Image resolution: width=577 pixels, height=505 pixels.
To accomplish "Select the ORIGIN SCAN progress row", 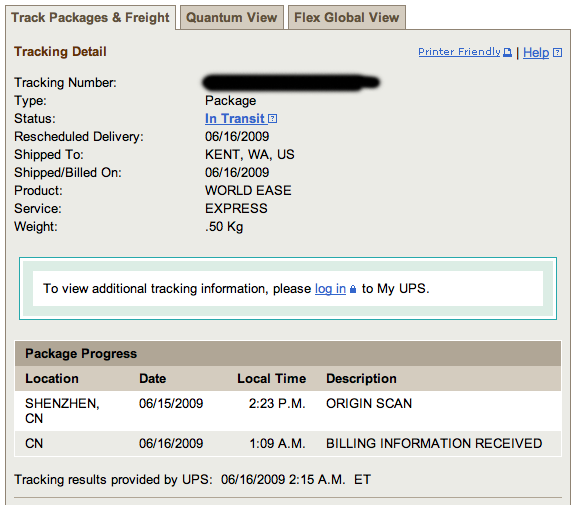I will 288,411.
